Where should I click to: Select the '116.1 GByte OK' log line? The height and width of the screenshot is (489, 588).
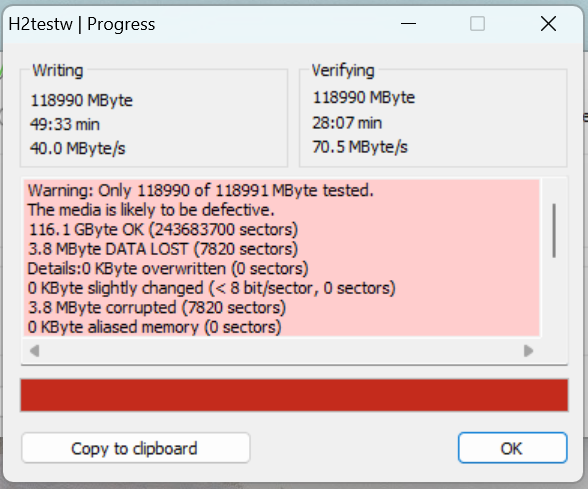coord(163,230)
